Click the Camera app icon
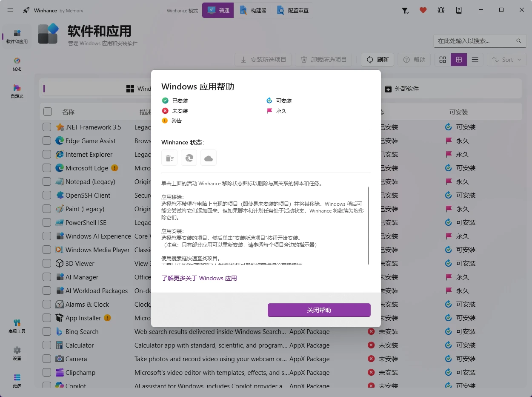The height and width of the screenshot is (397, 532). click(x=60, y=359)
